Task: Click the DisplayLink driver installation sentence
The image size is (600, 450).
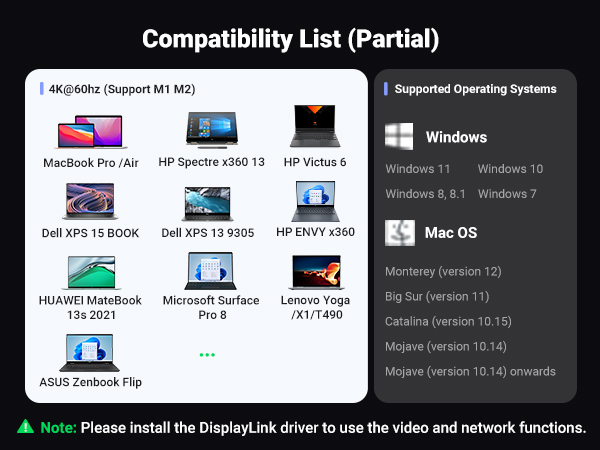Action: tap(333, 428)
